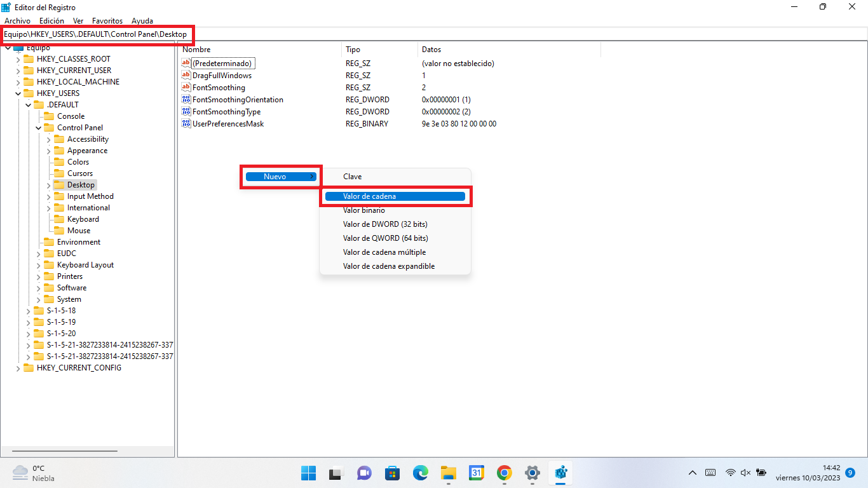868x488 pixels.
Task: Open Settings gear from the taskbar
Action: coord(532,473)
